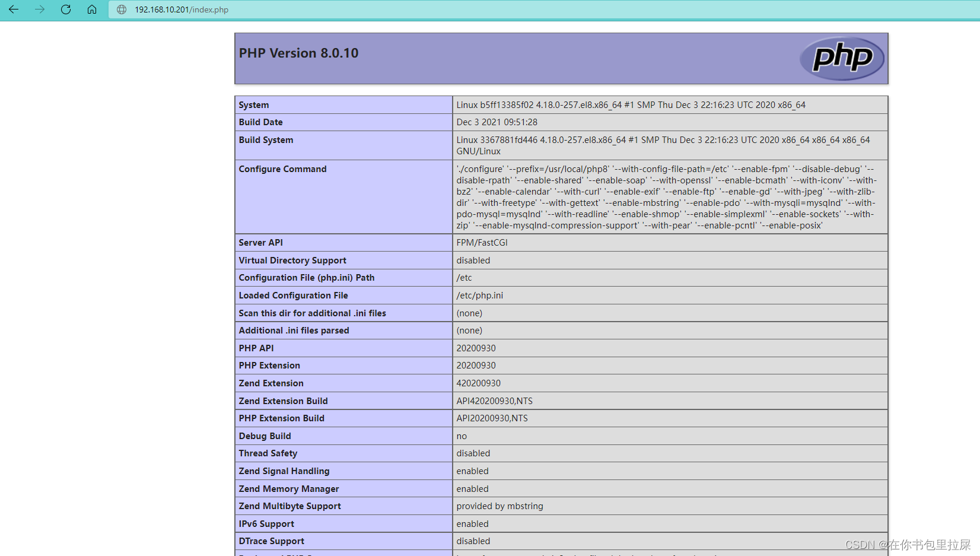Image resolution: width=980 pixels, height=556 pixels.
Task: Select the 'PHP Version 8.0.10' heading
Action: coord(298,53)
